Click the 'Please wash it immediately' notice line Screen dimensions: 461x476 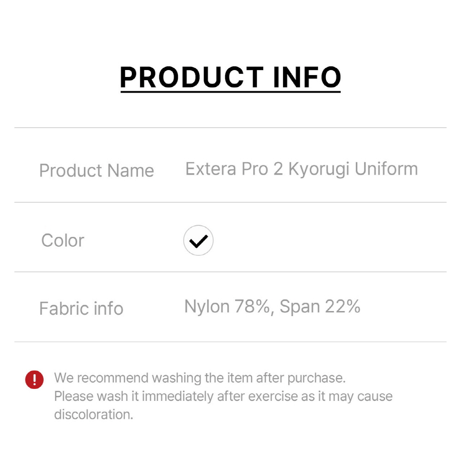coord(223,396)
